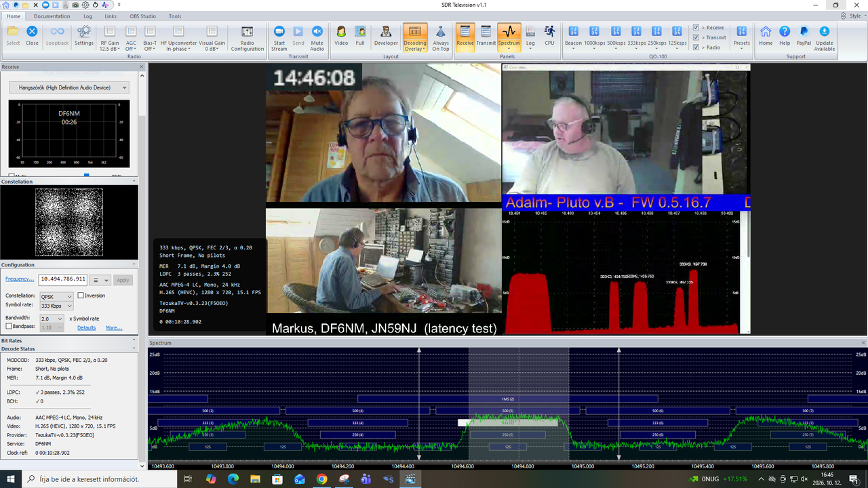
Task: Open the Symbol rate 333 Kbps dropdown
Action: (x=56, y=306)
